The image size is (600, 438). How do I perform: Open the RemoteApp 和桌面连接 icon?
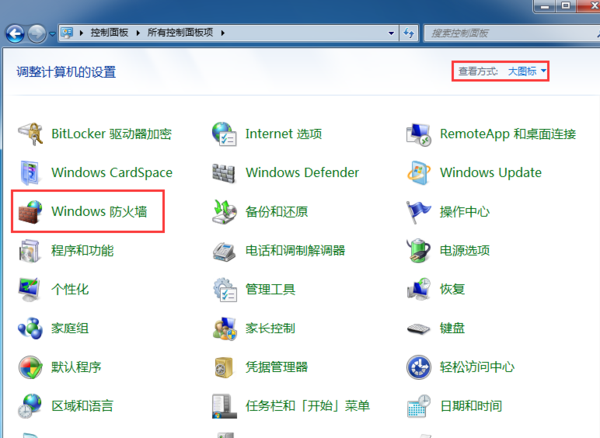point(419,135)
